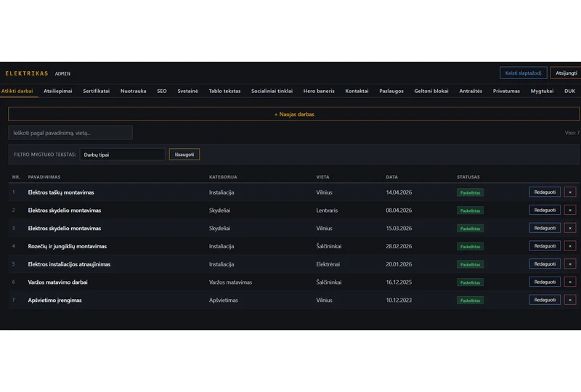Edit the Lentvaris Elektros skydelio montavimas entry
This screenshot has width=581, height=392.
[x=545, y=210]
